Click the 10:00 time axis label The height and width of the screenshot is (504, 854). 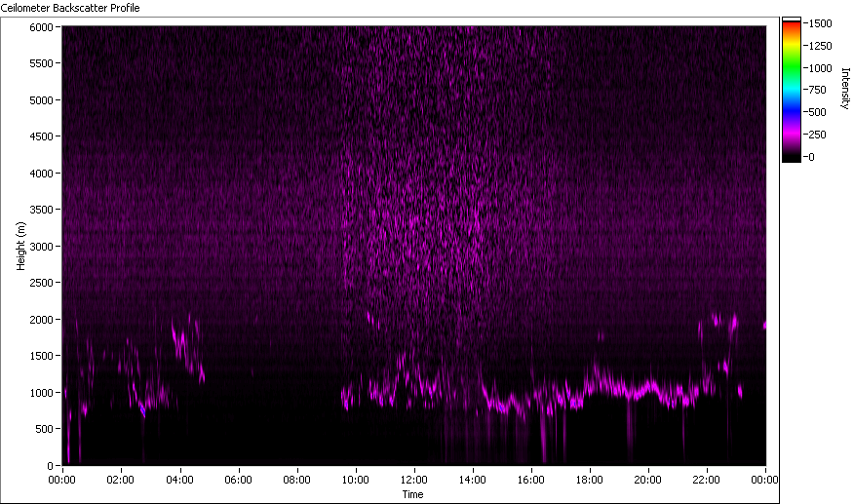pyautogui.click(x=355, y=480)
